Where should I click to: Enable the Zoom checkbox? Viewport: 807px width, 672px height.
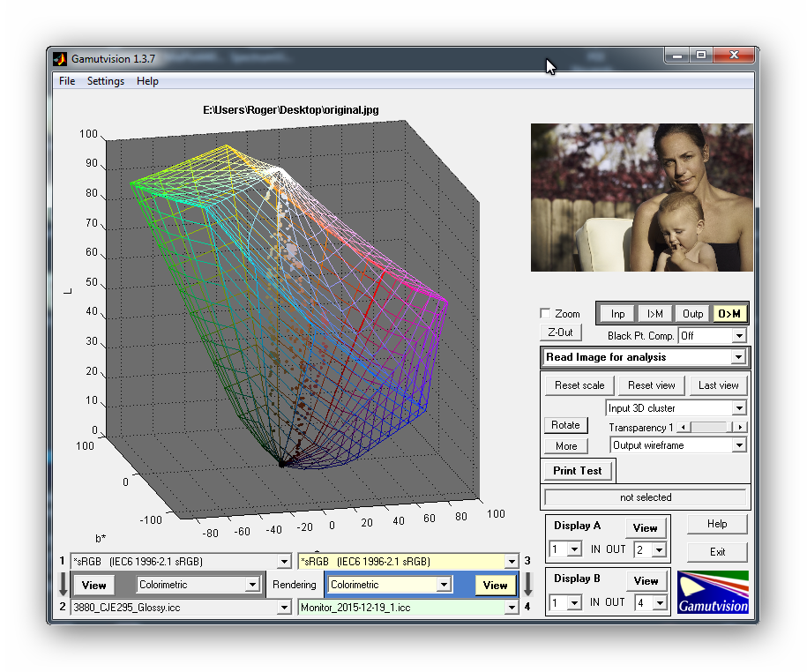pos(545,314)
